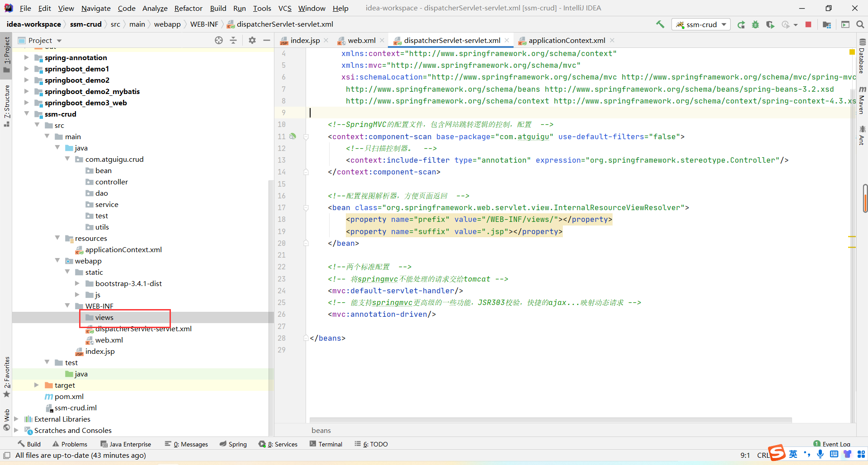The width and height of the screenshot is (868, 465).
Task: Hide the Project tool window
Action: pos(267,40)
